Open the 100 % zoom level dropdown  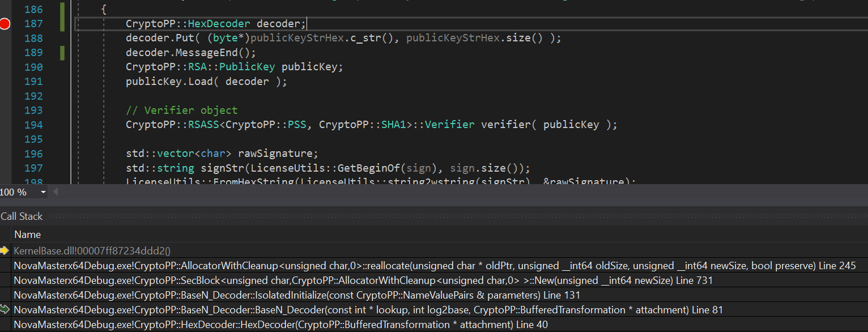point(43,193)
